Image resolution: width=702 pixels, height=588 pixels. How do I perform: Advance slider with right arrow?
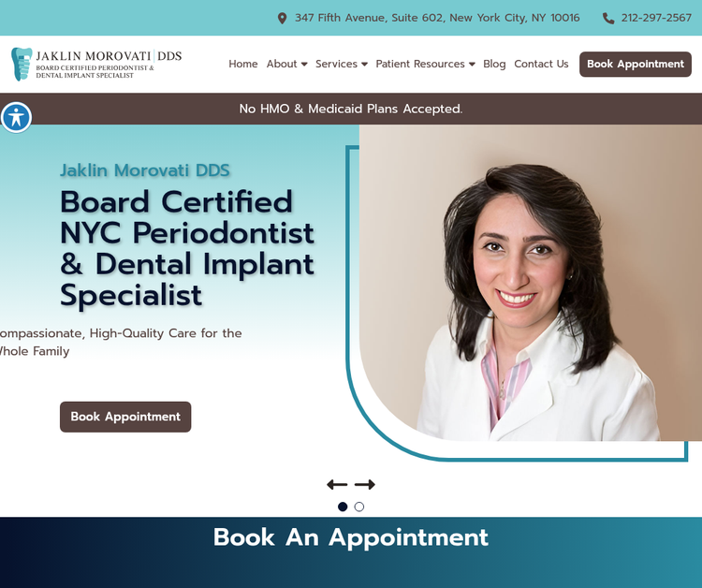pos(365,485)
